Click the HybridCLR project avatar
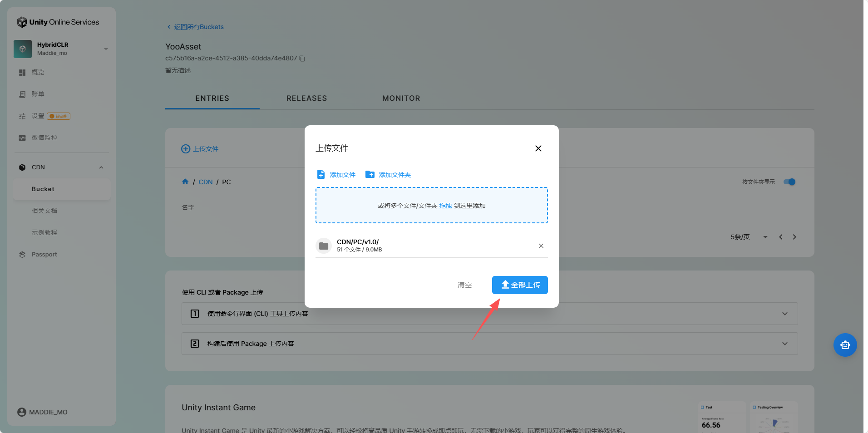The width and height of the screenshot is (868, 433). click(23, 49)
